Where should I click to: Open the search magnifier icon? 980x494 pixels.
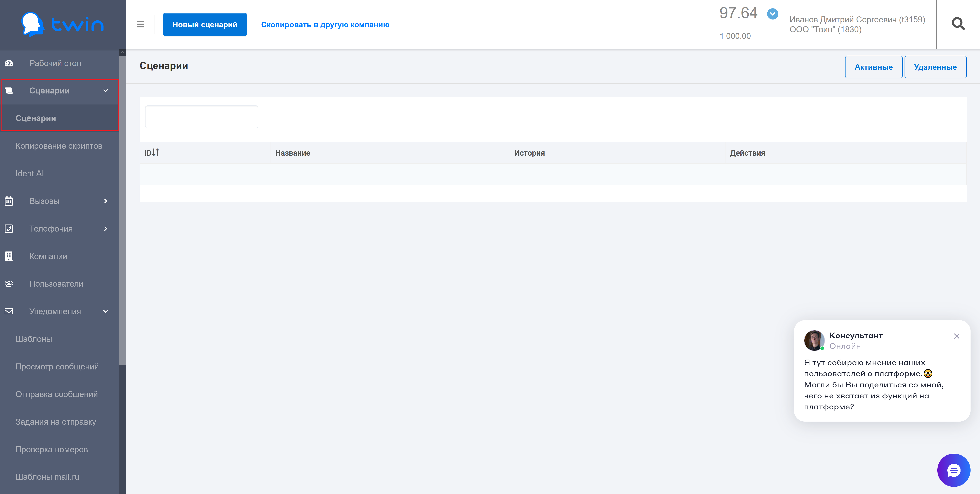click(958, 24)
